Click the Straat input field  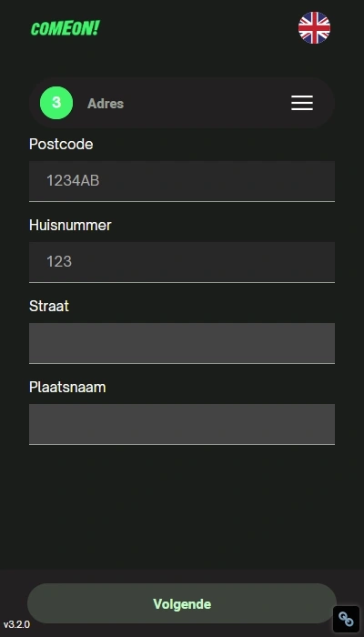point(182,343)
